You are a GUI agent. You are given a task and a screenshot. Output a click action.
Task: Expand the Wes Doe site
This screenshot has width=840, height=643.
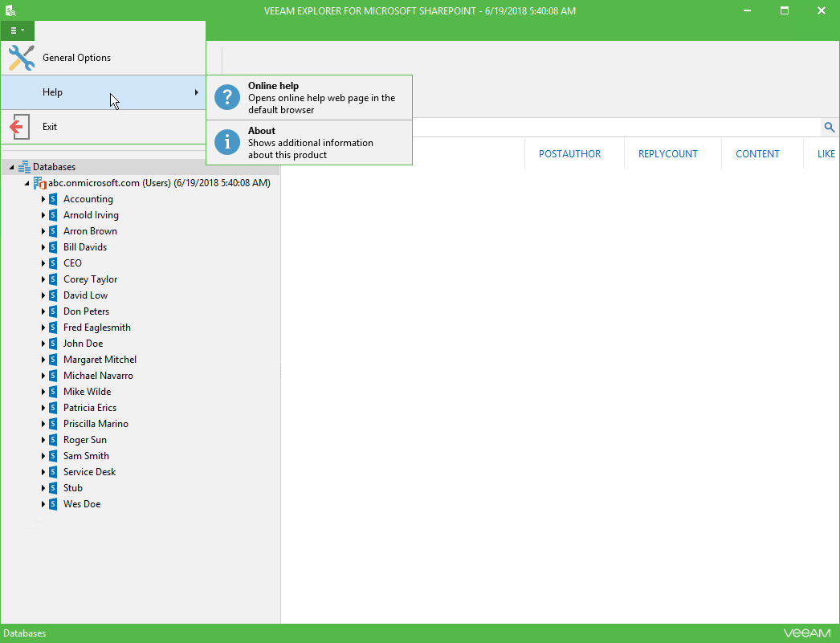pyautogui.click(x=43, y=504)
